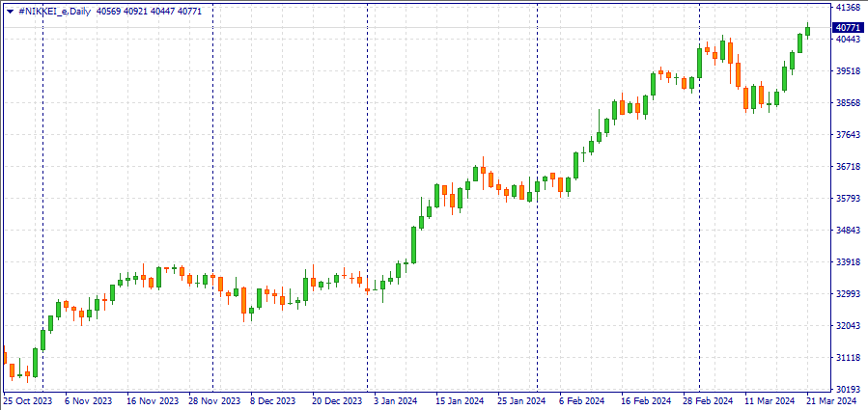Select the 32043 price axis label
The height and width of the screenshot is (410, 868).
[x=848, y=326]
